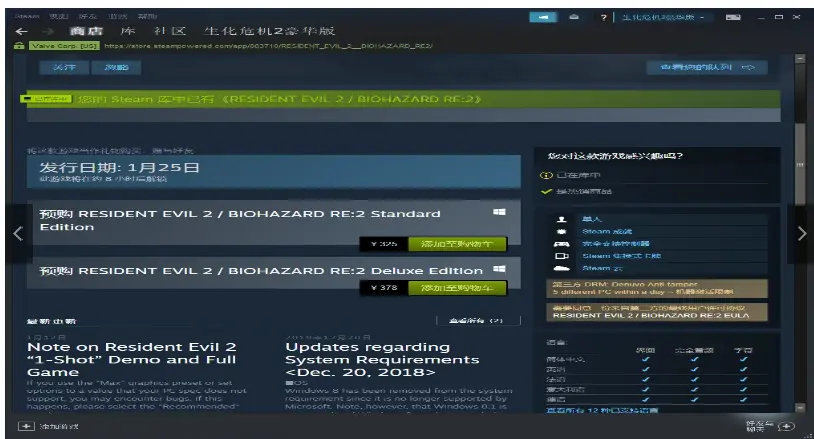Viewport: 814px width, 439px height.
Task: Show previous item with left chevron
Action: (x=18, y=234)
